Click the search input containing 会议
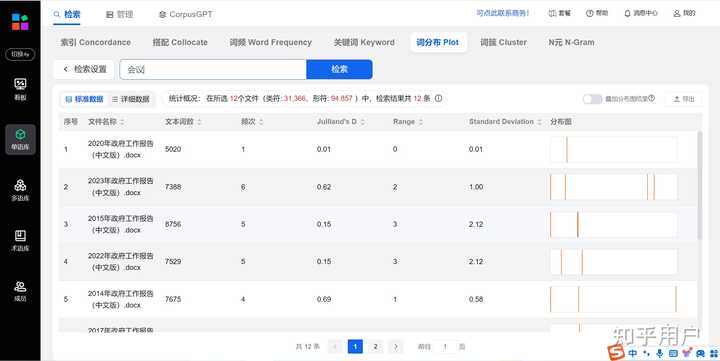Screen dimensions: 720x361 (213, 69)
